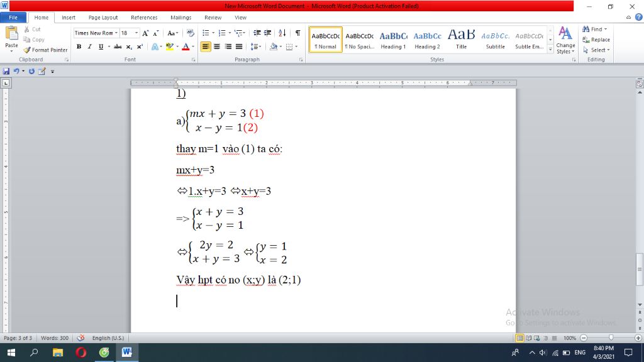Toggle Align Text Left

(x=206, y=47)
